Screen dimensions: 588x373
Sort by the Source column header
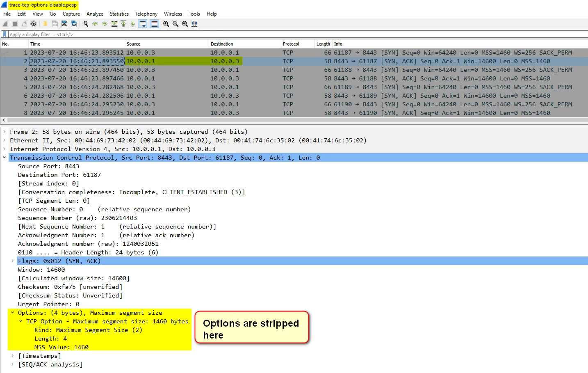pos(167,44)
